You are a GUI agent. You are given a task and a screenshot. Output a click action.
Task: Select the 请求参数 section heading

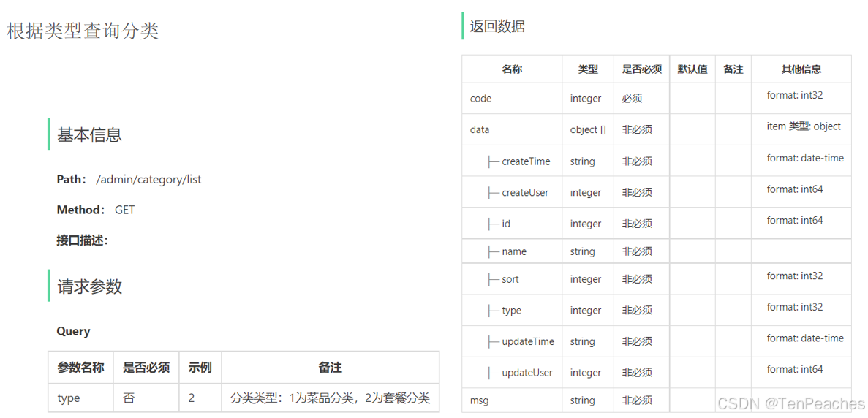pos(90,286)
